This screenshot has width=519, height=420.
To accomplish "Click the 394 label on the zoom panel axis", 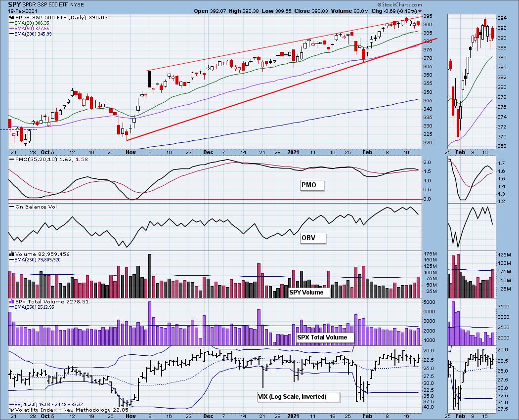I will click(x=502, y=18).
